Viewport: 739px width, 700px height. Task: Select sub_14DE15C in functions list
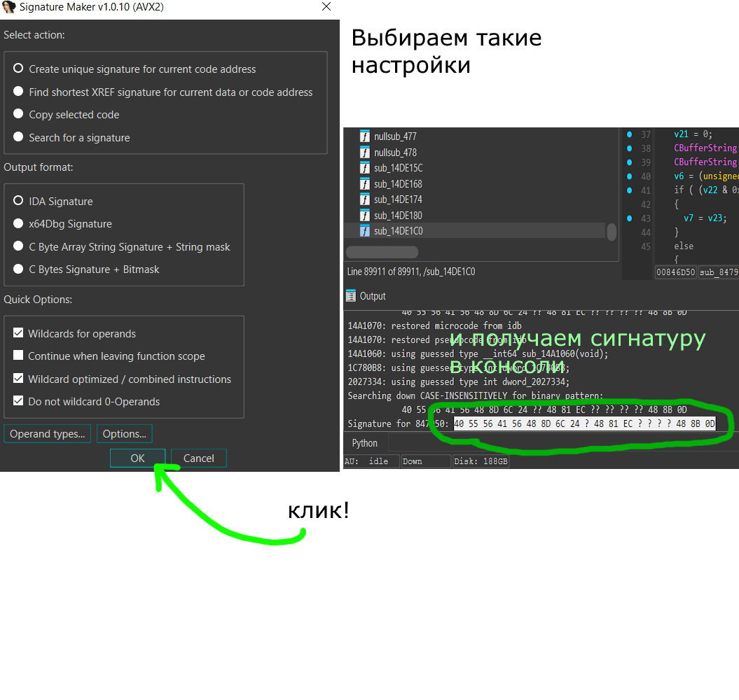(399, 168)
